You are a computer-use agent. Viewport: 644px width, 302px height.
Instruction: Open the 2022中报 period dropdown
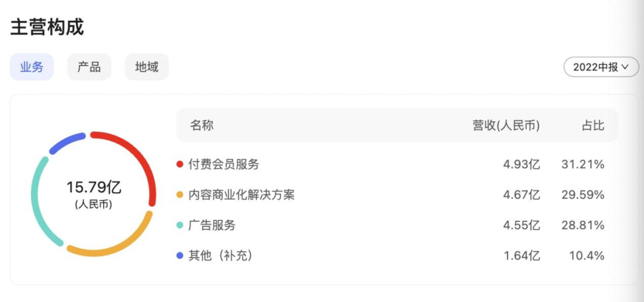pos(601,67)
